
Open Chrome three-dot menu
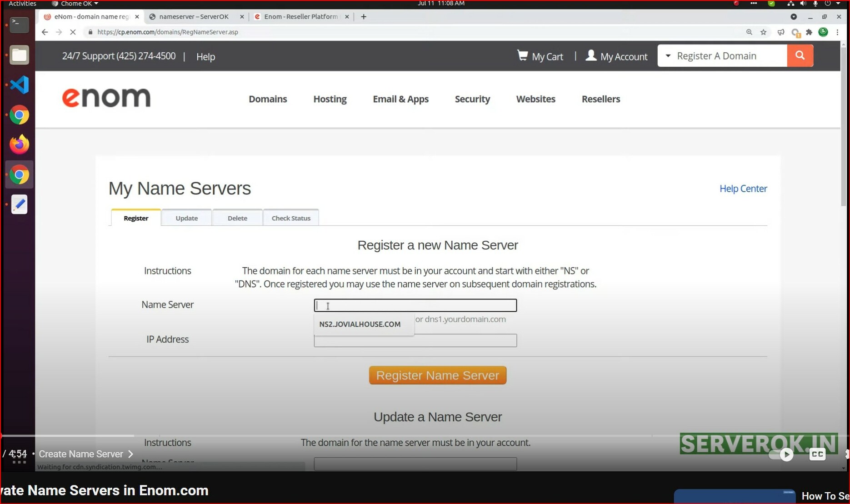coord(837,32)
